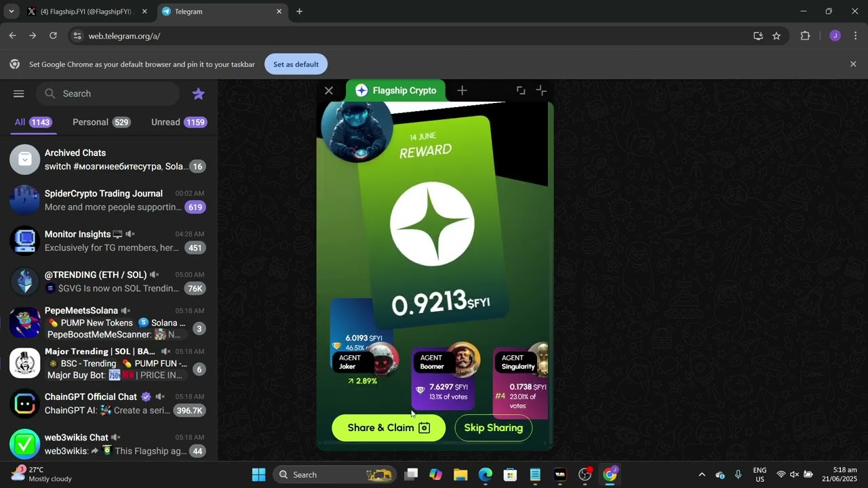Click ENG US language indicator
This screenshot has height=488, width=868.
(x=759, y=474)
